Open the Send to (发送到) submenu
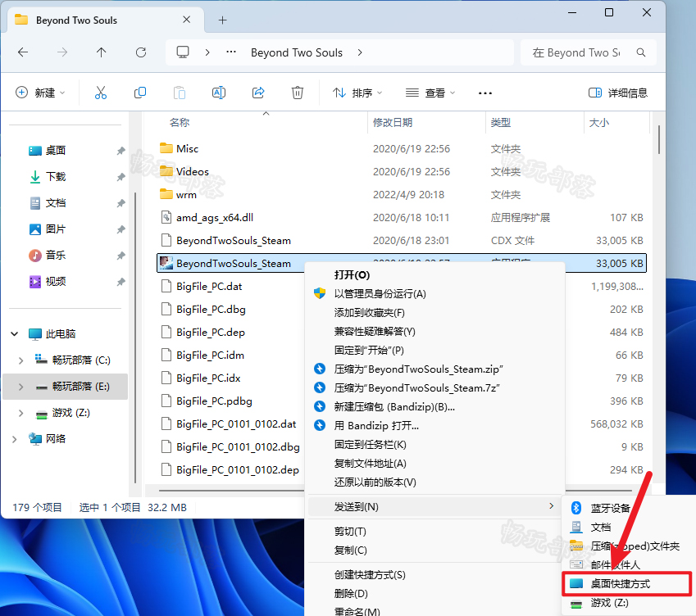The width and height of the screenshot is (696, 616). 435,506
